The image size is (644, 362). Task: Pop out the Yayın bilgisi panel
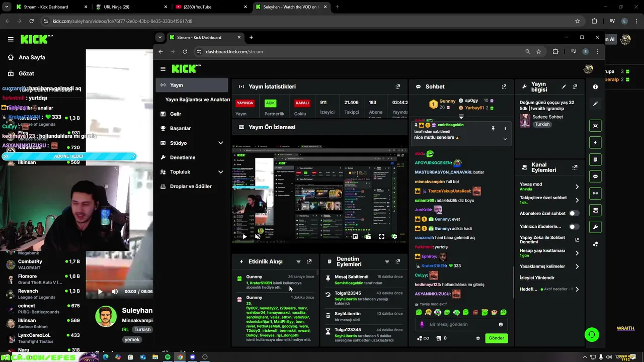(x=575, y=87)
